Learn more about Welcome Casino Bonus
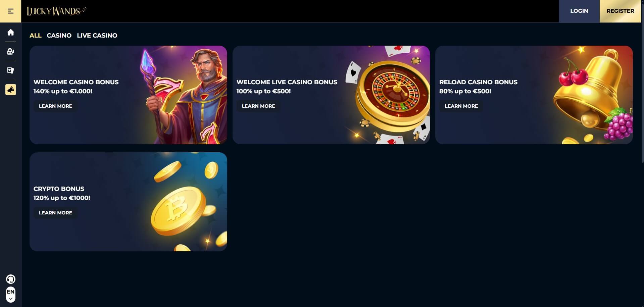The image size is (644, 307). pyautogui.click(x=55, y=106)
